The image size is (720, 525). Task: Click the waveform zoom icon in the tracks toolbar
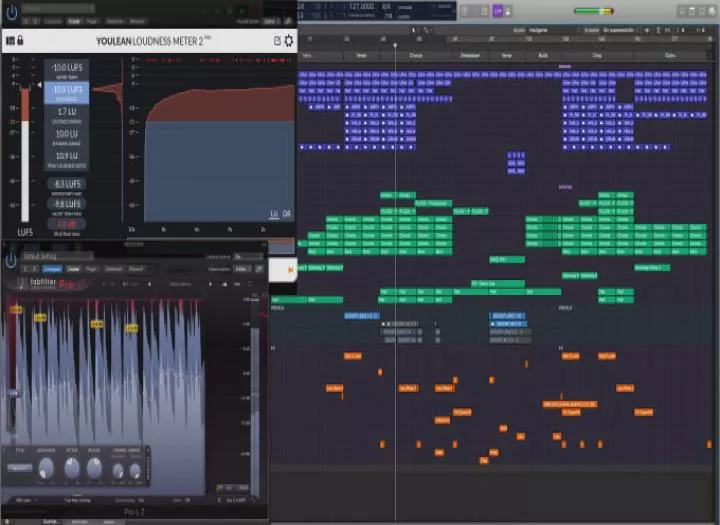point(647,30)
